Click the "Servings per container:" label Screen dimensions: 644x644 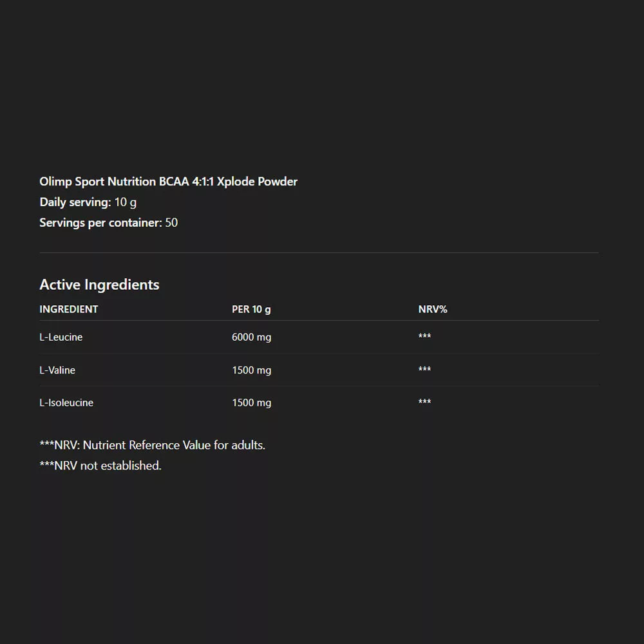pos(100,223)
